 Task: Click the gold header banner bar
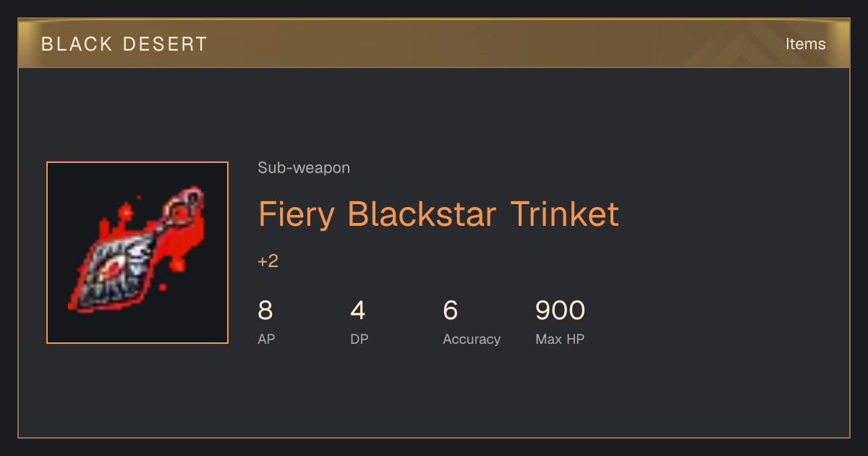[x=434, y=43]
